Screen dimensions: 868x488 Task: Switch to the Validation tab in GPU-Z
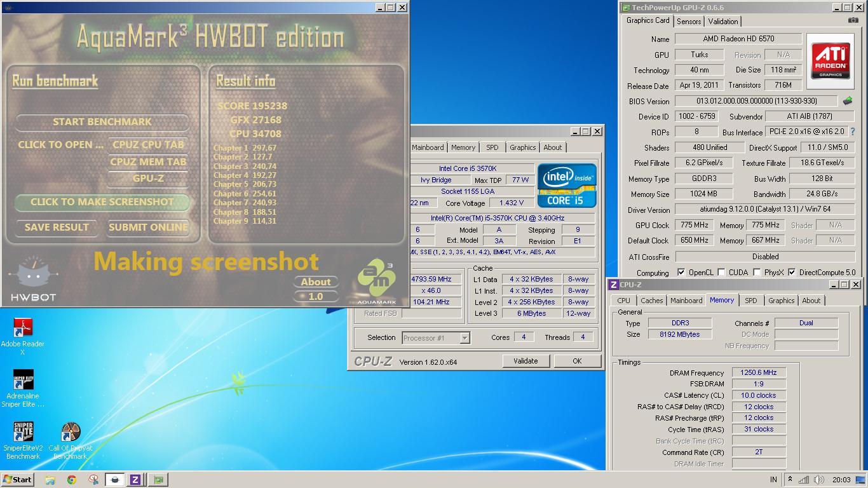point(723,21)
